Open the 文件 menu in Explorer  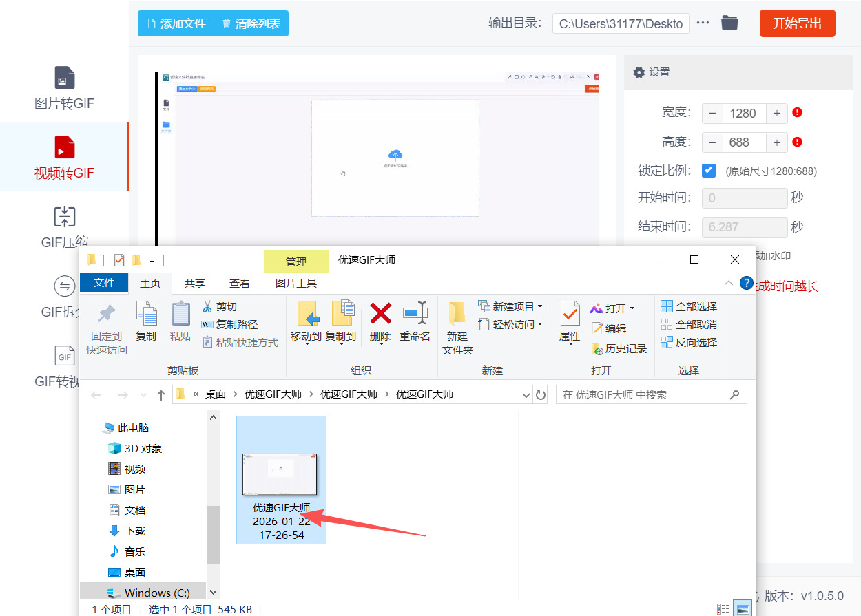click(104, 282)
